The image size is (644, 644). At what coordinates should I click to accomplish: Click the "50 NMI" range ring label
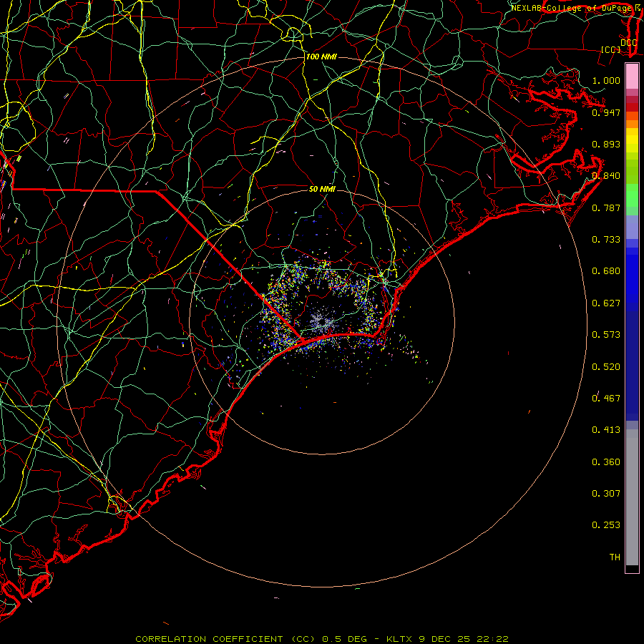(322, 189)
